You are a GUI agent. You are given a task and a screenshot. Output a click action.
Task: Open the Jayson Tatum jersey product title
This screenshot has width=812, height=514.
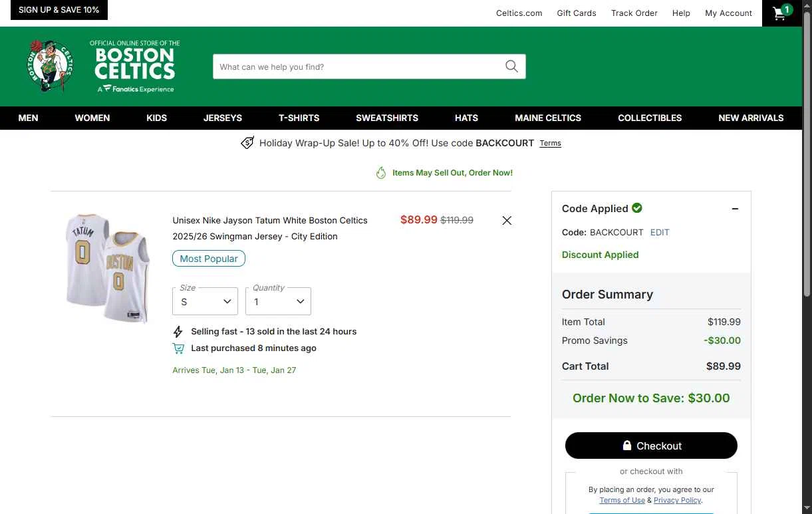click(x=270, y=228)
